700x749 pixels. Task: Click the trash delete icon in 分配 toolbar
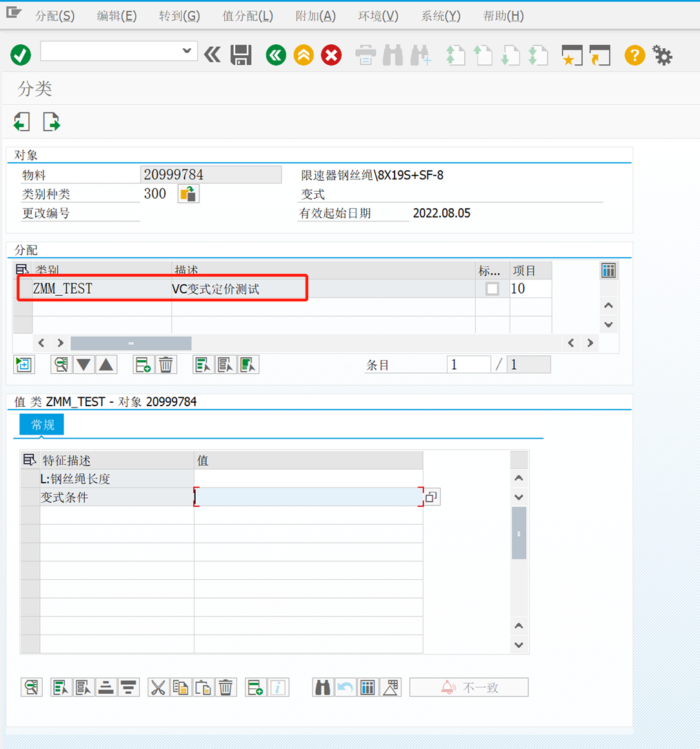pos(166,365)
